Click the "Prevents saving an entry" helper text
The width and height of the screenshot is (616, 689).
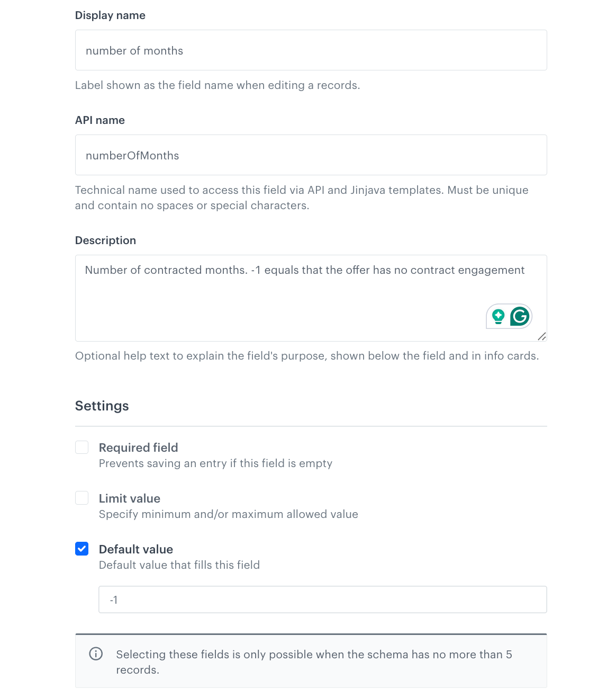(x=215, y=463)
